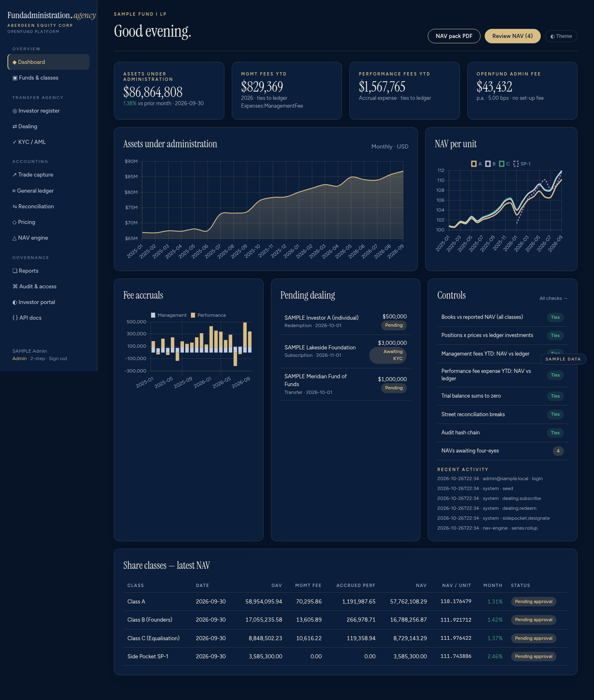Viewport: 594px width, 700px height.
Task: Open the Dealing section
Action: click(x=49, y=126)
